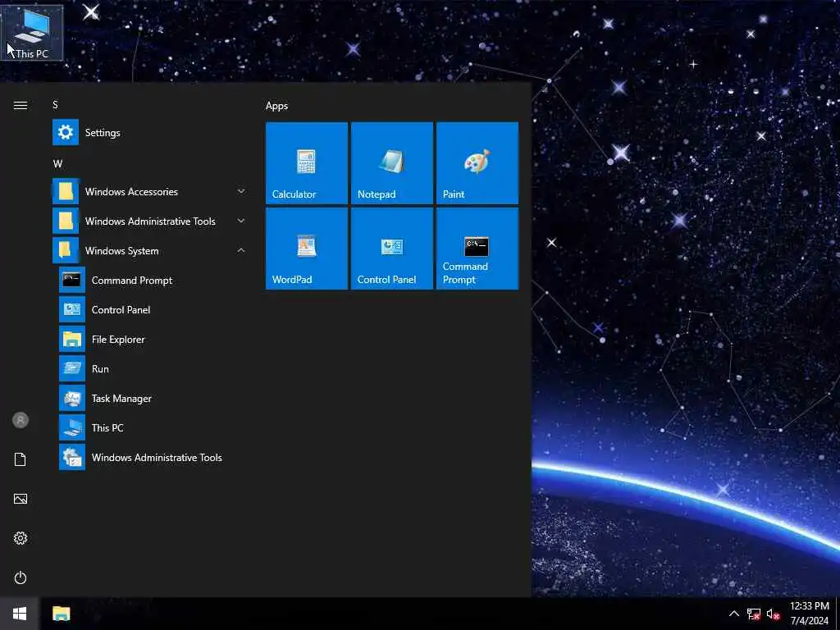Expand the Windows Administrative Tools folder chevron
Viewport: 840px width, 630px height.
point(241,221)
